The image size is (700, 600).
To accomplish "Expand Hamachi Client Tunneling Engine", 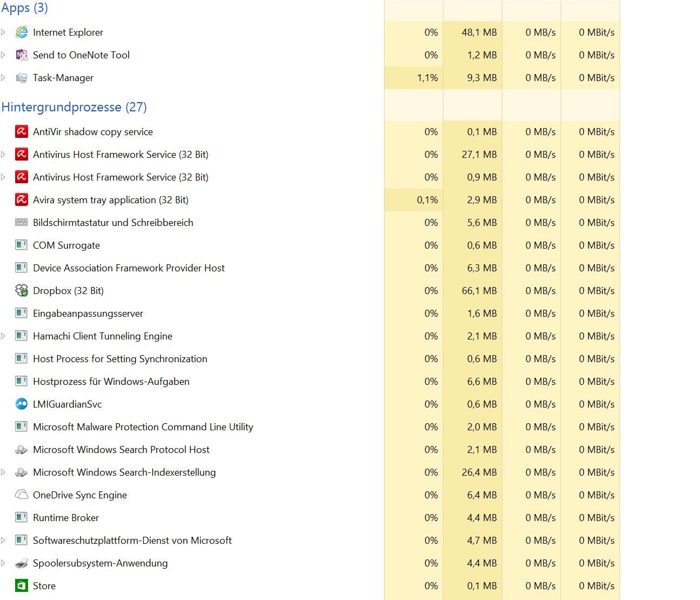I will click(x=3, y=336).
